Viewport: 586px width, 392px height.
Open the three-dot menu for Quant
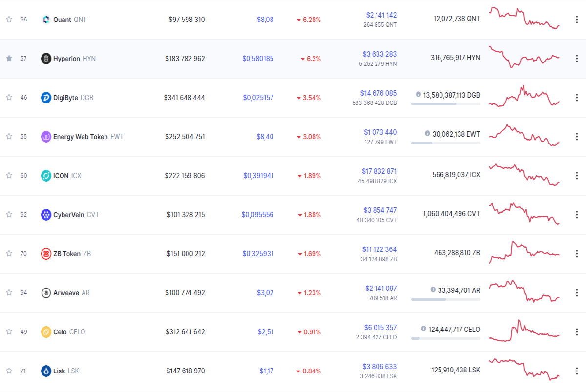pyautogui.click(x=577, y=20)
